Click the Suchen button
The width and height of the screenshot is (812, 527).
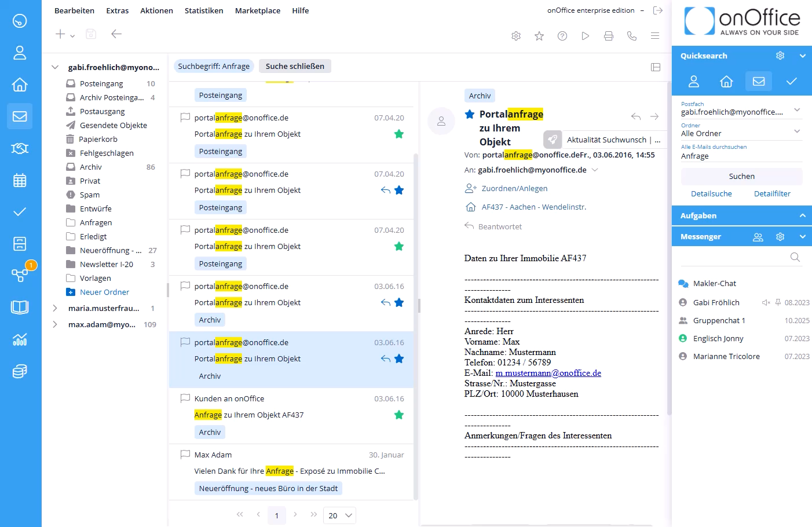742,176
